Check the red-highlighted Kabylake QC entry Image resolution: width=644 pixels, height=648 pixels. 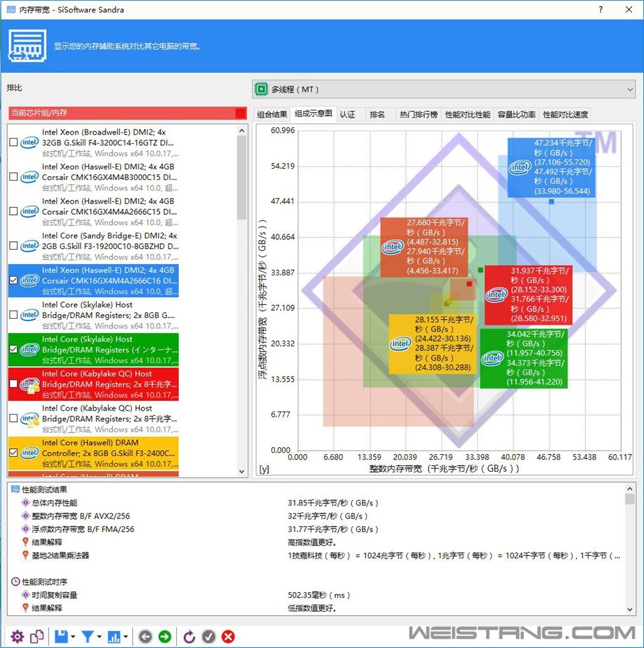[x=13, y=384]
